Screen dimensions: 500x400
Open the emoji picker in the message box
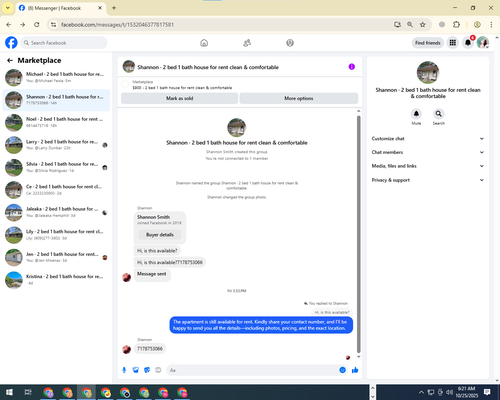(342, 370)
